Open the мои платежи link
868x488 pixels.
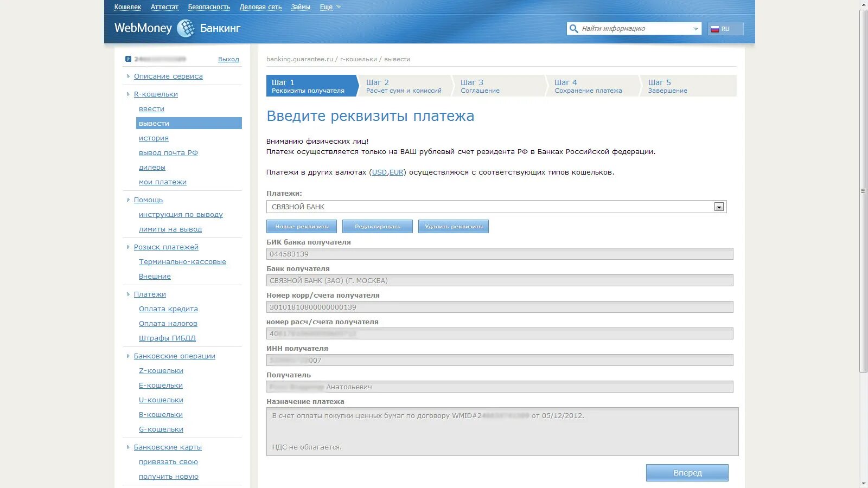[x=163, y=182]
